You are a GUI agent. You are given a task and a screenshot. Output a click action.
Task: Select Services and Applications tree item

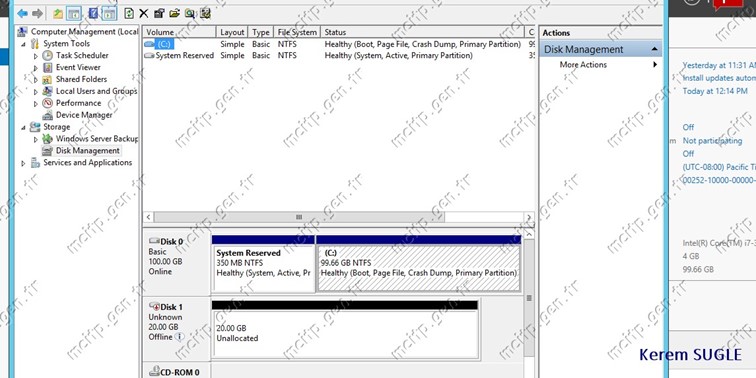coord(87,162)
